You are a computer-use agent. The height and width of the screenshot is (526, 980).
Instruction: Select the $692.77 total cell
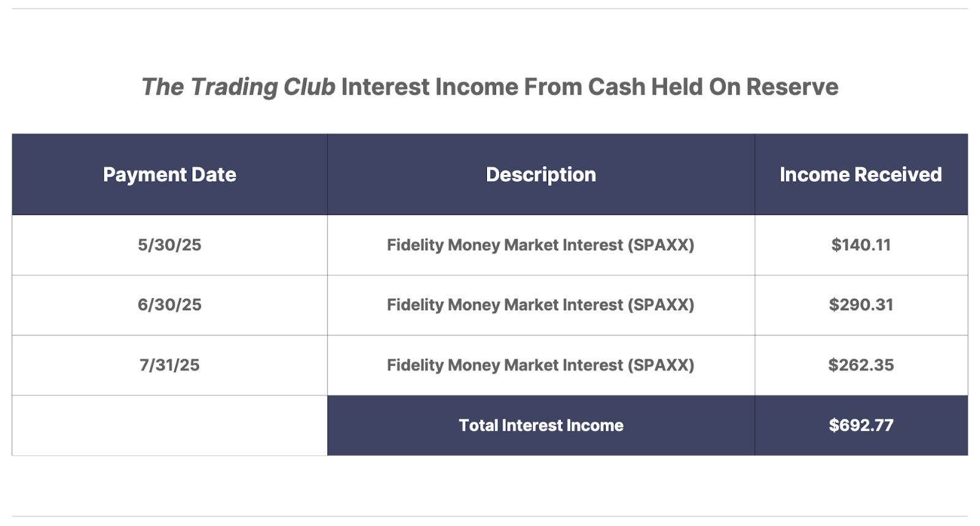point(861,425)
